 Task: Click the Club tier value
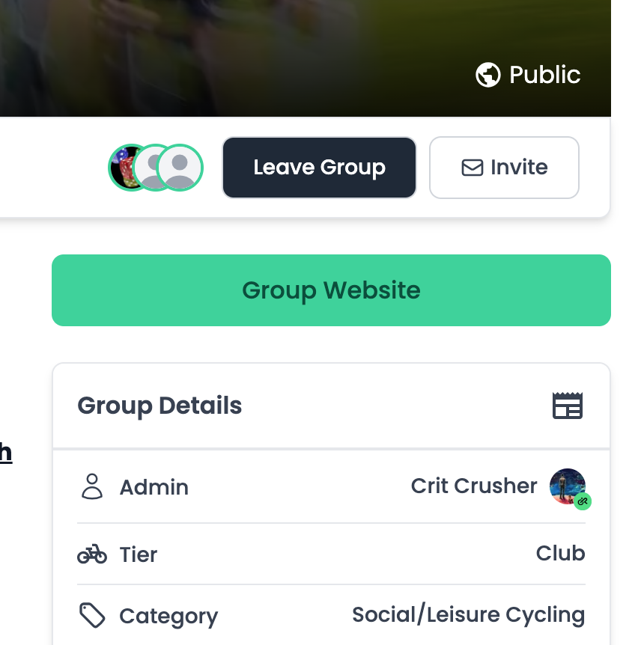560,553
